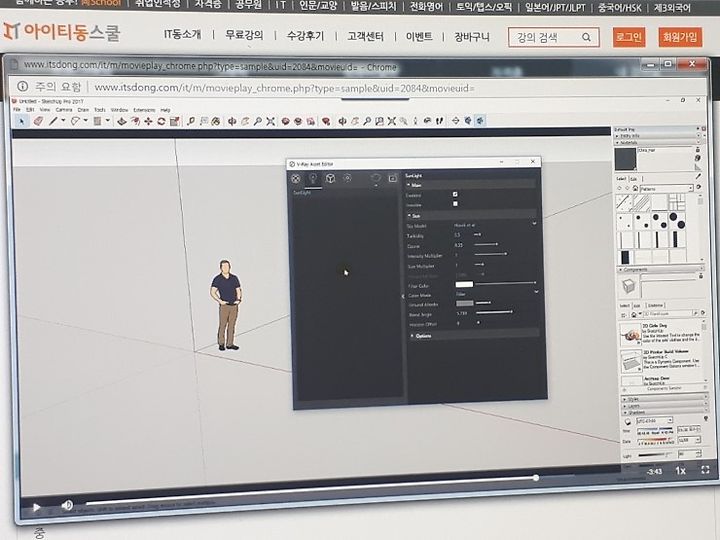Open Settings gear in V-Ray Asset Editor

click(347, 178)
